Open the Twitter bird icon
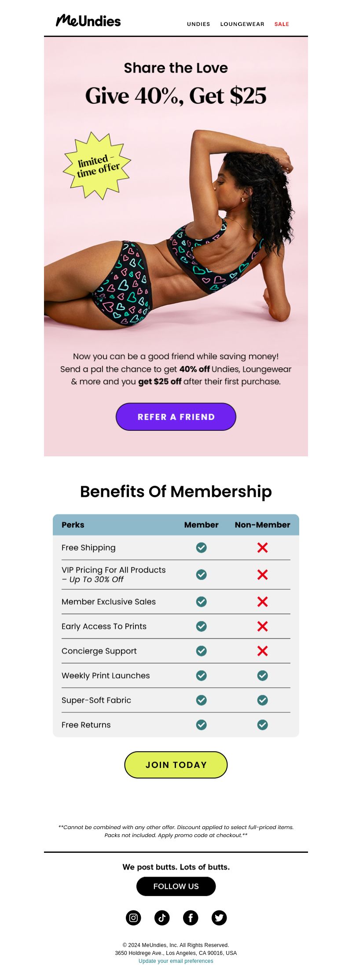The image size is (352, 980). [219, 918]
